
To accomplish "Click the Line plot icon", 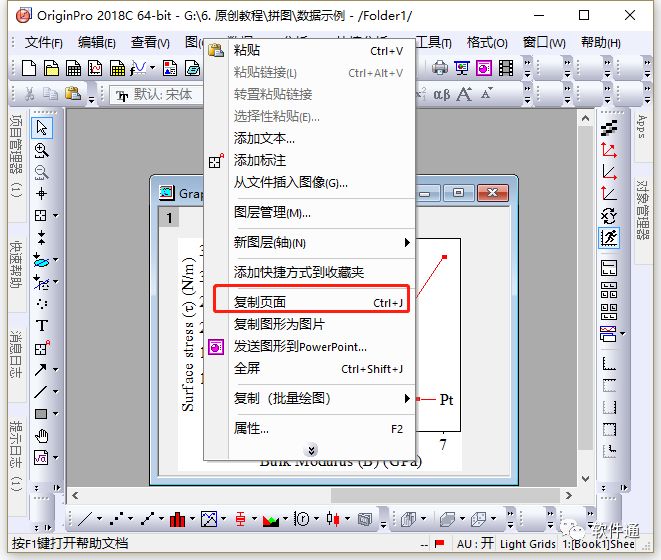I will click(x=84, y=519).
